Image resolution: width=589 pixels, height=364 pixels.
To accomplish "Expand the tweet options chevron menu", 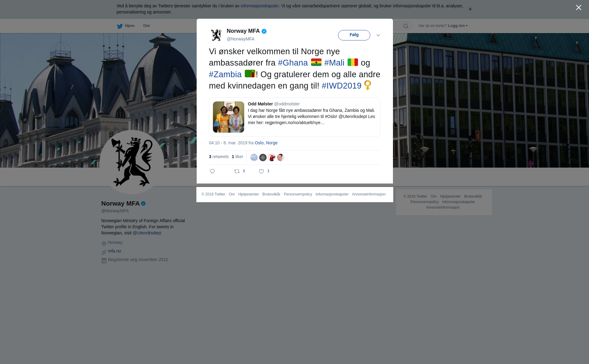I will 378,35.
